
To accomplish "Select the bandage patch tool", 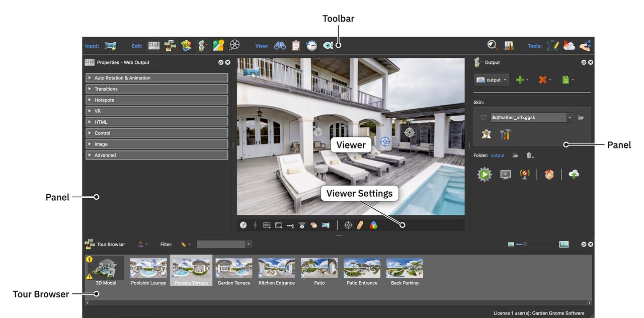I will tap(360, 225).
